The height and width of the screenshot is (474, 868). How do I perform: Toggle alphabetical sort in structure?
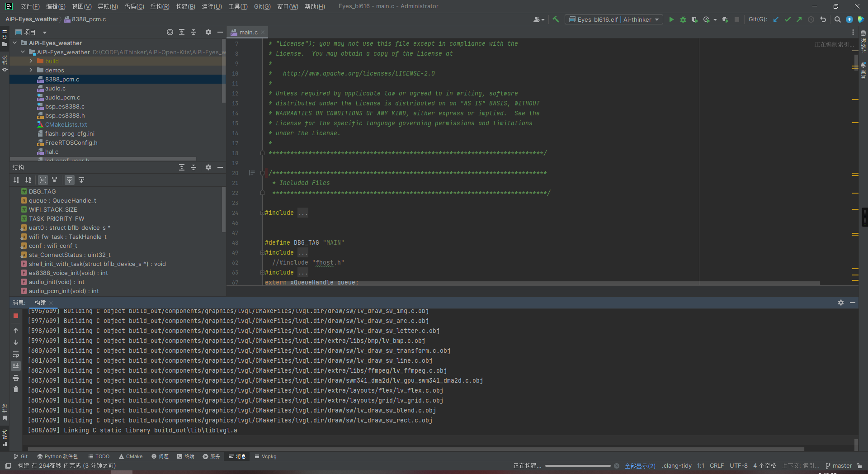(x=28, y=180)
